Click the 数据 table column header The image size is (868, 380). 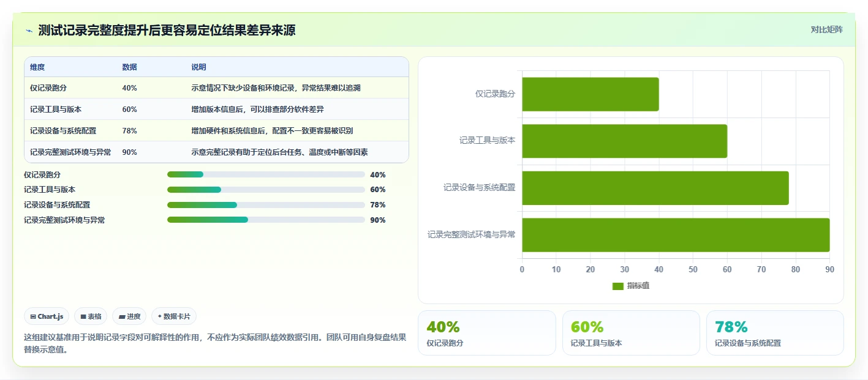tap(130, 67)
